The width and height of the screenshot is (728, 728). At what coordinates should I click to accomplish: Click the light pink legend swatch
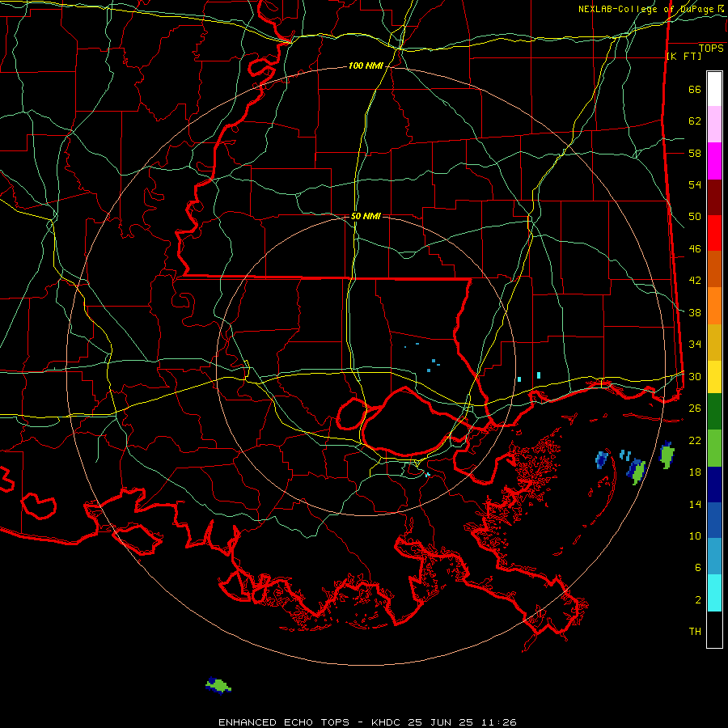click(714, 125)
